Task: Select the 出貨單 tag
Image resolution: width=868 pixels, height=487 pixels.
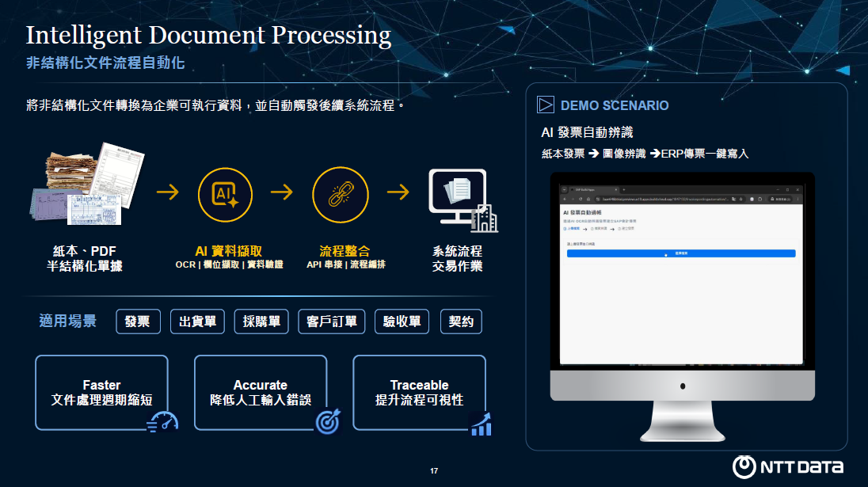Action: pyautogui.click(x=198, y=321)
